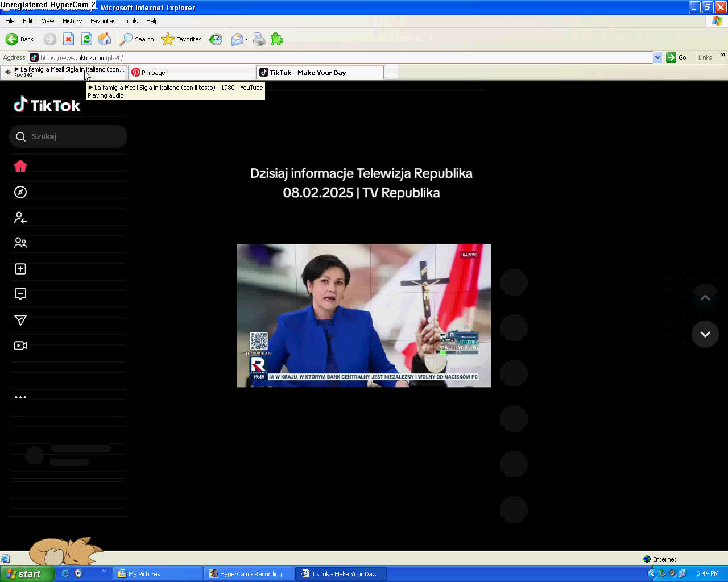Open the LIVE video-camera icon

pyautogui.click(x=20, y=346)
